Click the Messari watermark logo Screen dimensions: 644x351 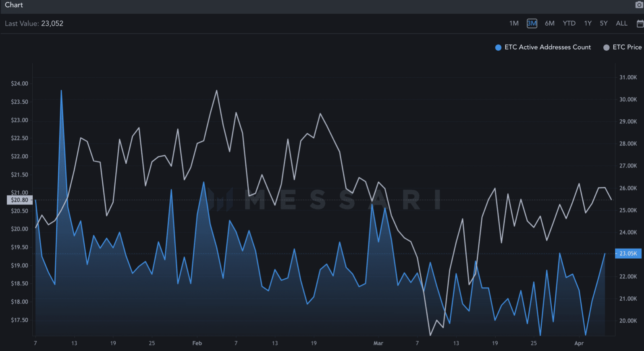pyautogui.click(x=221, y=199)
